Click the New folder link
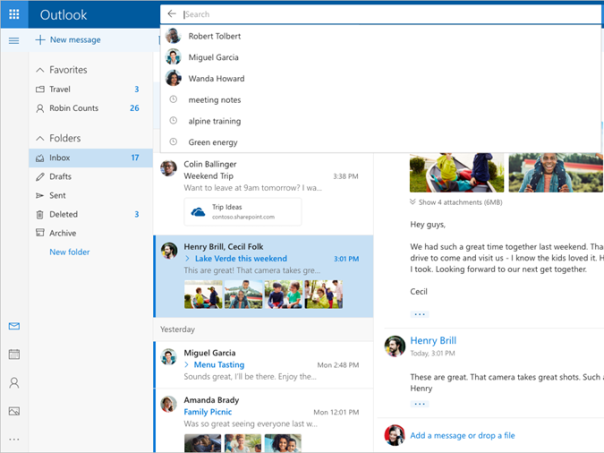The height and width of the screenshot is (453, 604). click(x=70, y=252)
